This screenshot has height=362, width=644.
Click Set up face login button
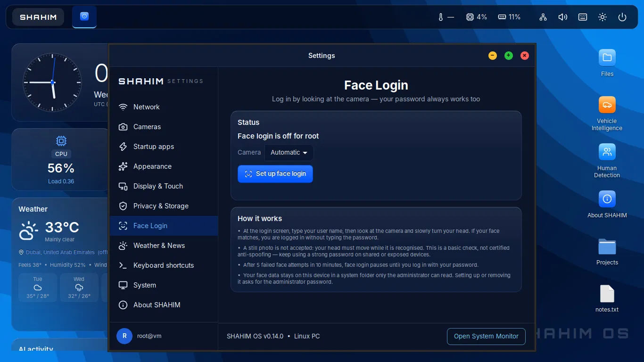[x=275, y=174]
